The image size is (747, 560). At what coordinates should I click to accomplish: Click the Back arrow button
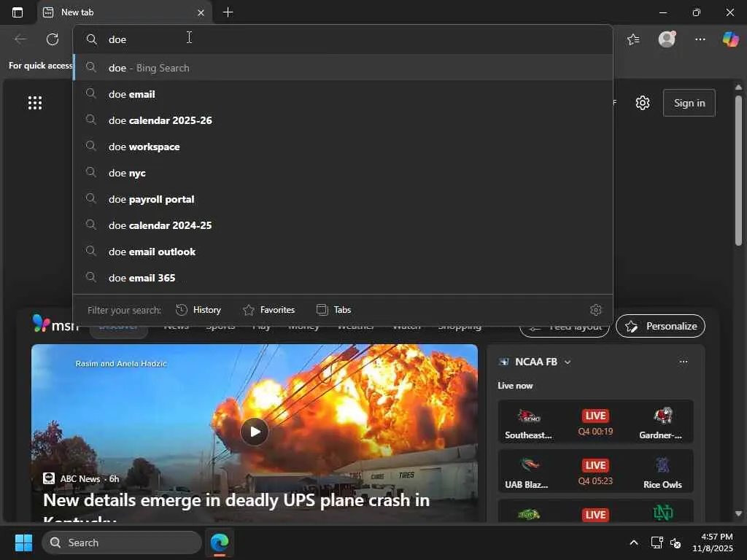(x=20, y=39)
